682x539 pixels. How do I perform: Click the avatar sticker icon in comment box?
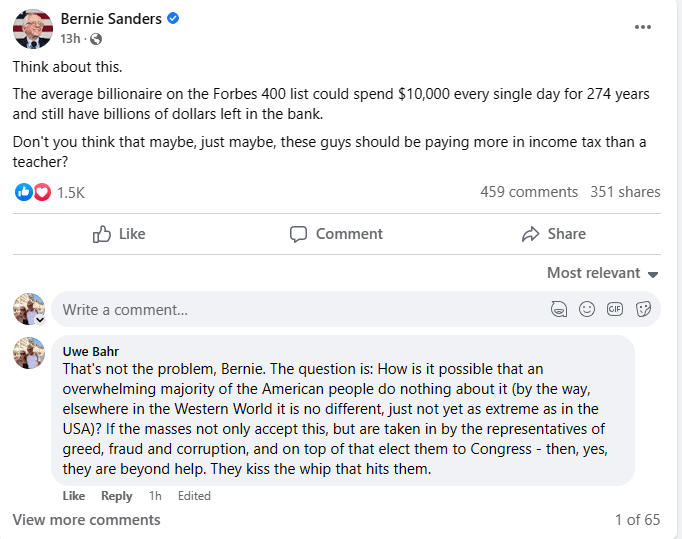click(559, 309)
